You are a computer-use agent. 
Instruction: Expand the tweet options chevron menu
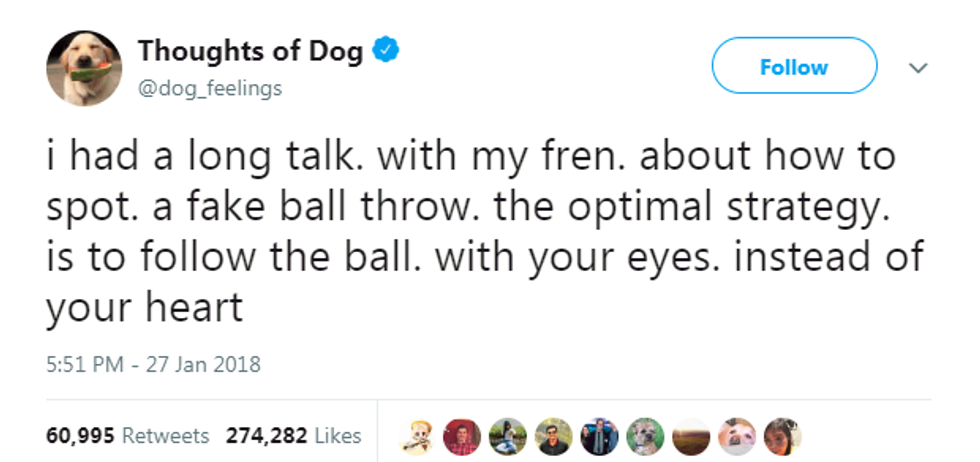click(919, 67)
